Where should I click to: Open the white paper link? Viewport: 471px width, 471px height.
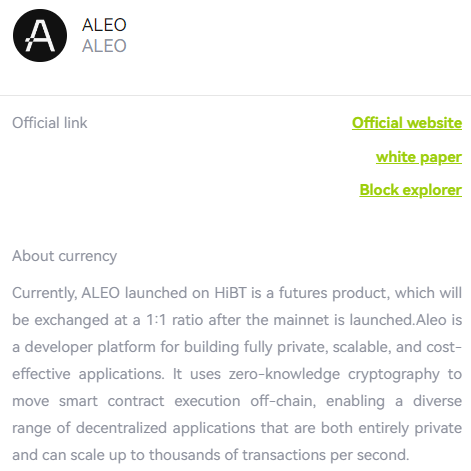tap(419, 157)
